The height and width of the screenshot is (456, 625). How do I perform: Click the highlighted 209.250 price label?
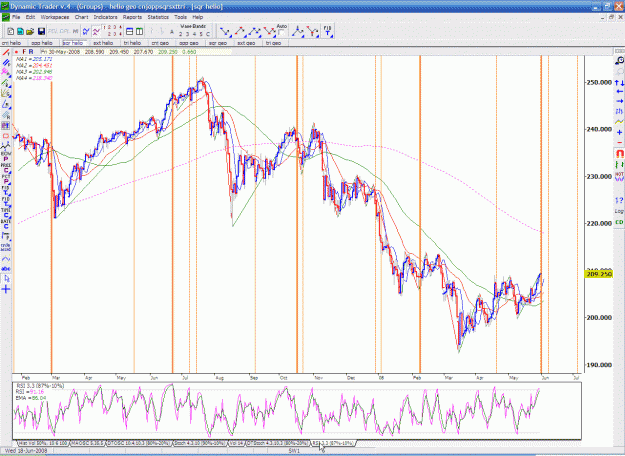599,274
